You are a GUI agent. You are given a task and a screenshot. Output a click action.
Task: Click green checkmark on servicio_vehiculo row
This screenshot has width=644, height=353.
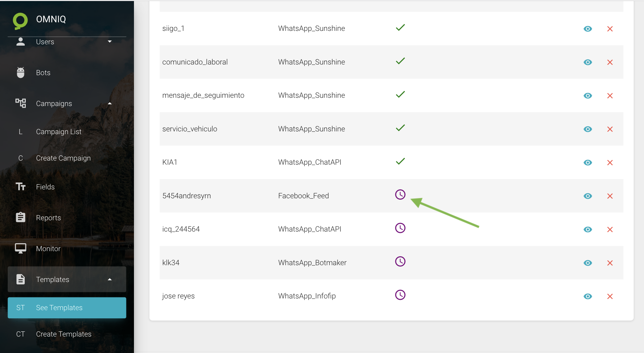click(x=400, y=128)
